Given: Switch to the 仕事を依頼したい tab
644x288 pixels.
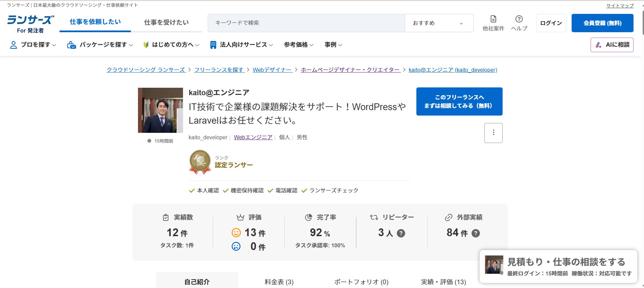Looking at the screenshot, I should 95,22.
